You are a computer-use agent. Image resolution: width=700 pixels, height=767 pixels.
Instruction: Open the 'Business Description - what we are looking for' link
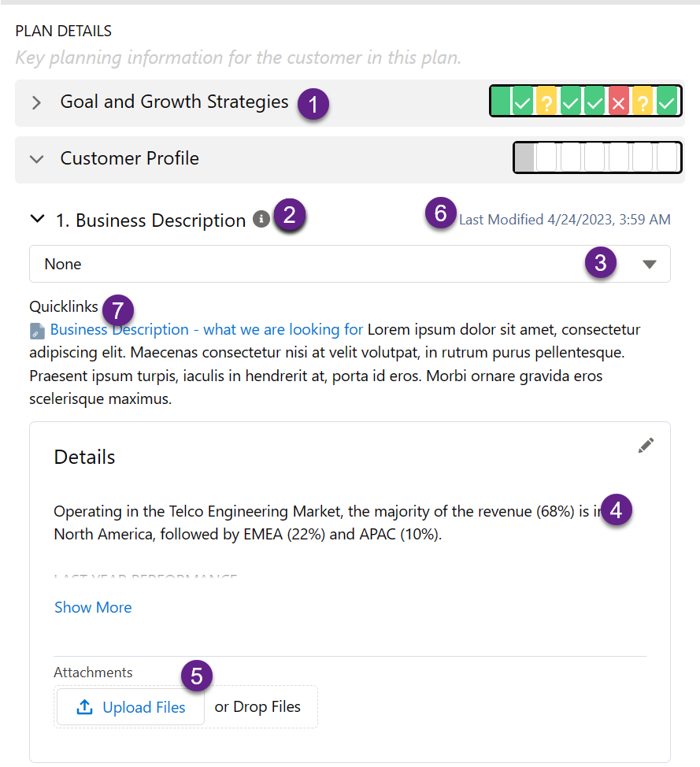click(206, 329)
